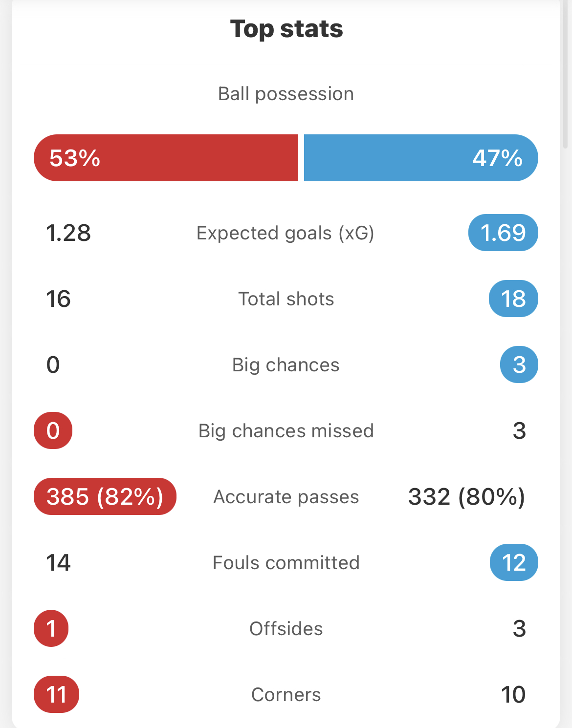572x728 pixels.
Task: Click the red 11 corners badge
Action: (56, 694)
